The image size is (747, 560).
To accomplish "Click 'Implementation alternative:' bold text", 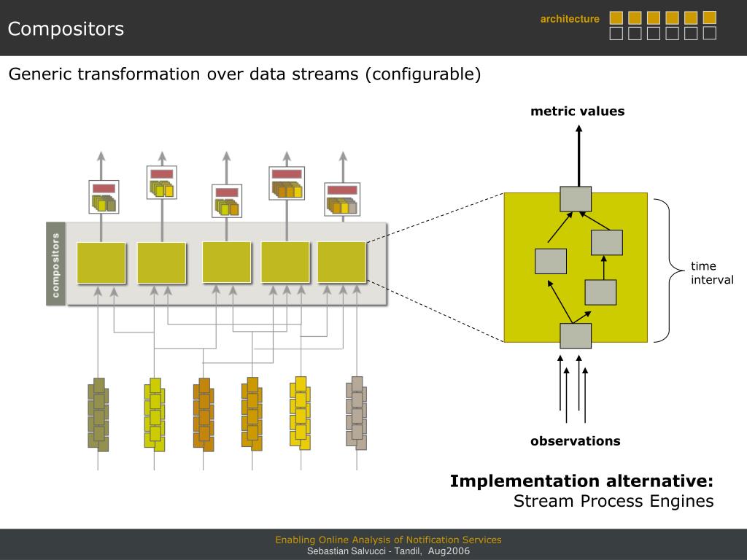I will tap(581, 481).
